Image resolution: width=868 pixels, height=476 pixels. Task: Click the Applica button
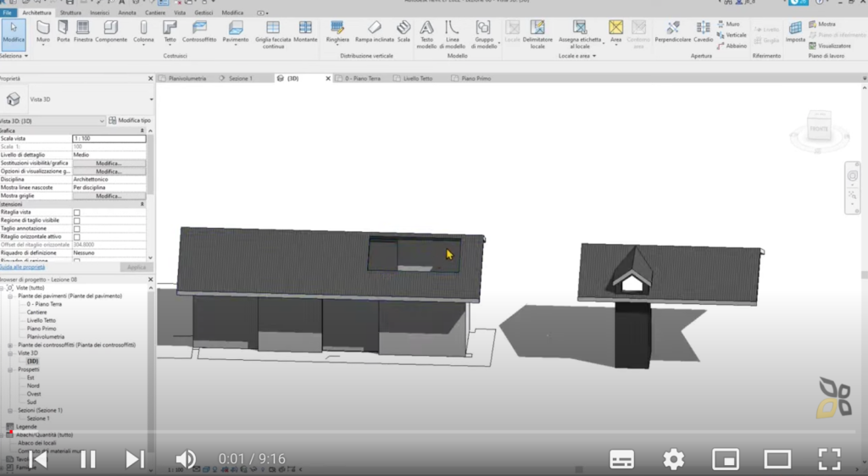click(x=136, y=267)
